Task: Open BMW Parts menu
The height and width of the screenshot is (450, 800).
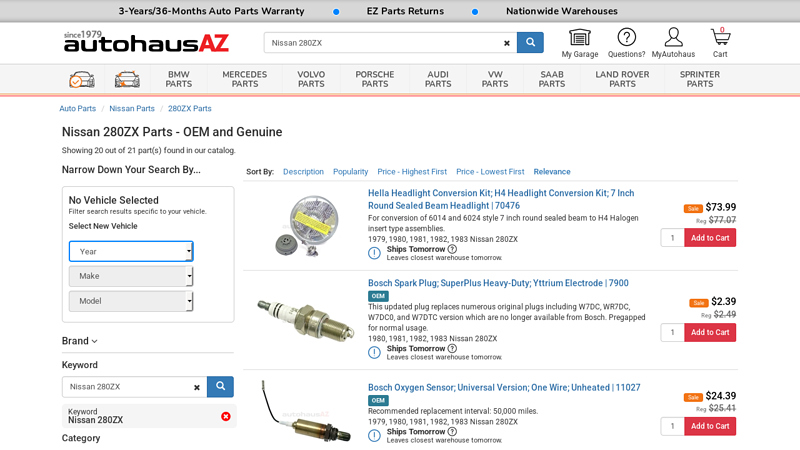Action: click(x=179, y=79)
